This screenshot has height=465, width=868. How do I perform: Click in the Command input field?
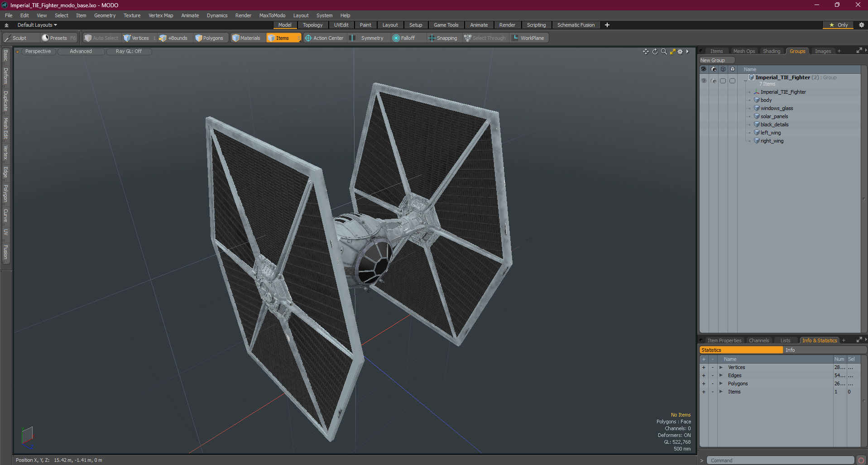[x=781, y=460]
